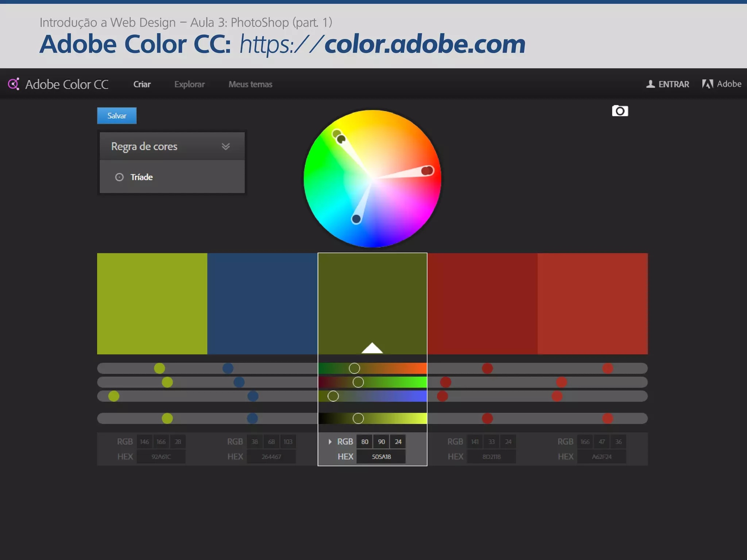Screen dimensions: 747x560
Task: Click the blue slider handle of active color
Action: [333, 396]
